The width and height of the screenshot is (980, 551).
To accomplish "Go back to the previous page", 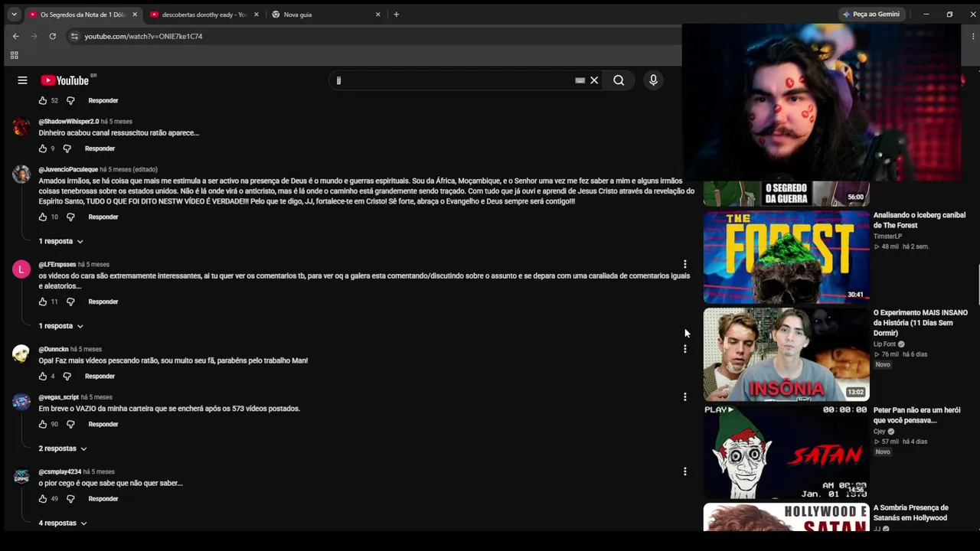I will click(15, 36).
